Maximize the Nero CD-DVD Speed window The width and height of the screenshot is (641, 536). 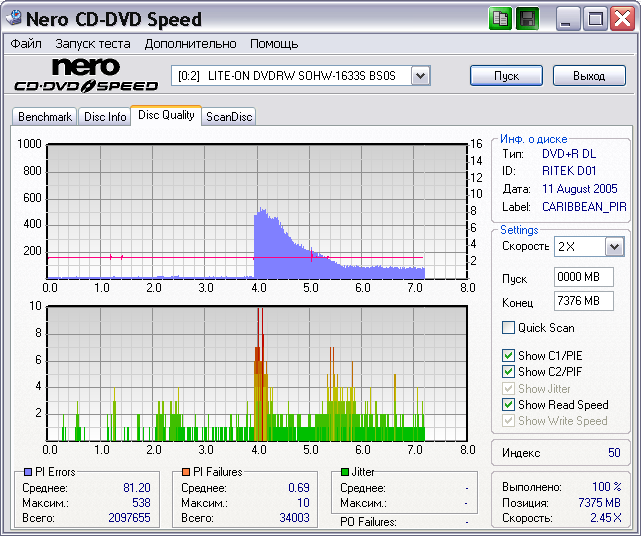[595, 19]
